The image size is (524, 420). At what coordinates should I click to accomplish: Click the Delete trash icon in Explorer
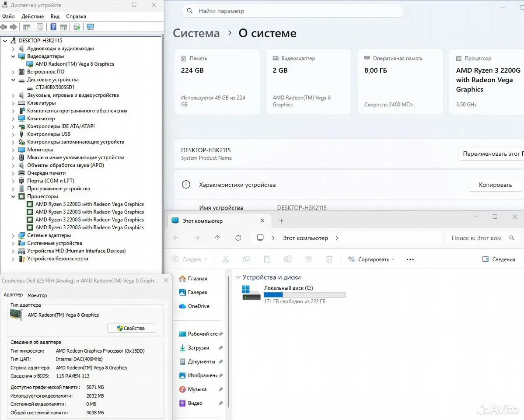pyautogui.click(x=329, y=259)
